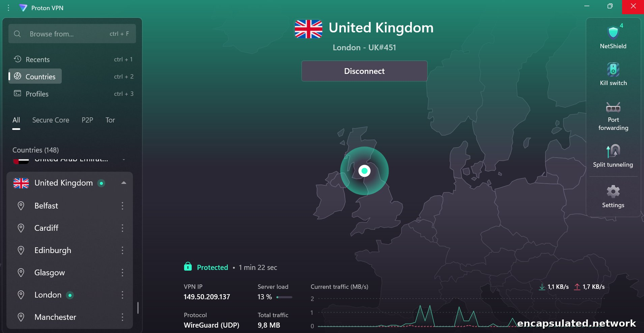Viewport: 644px width, 333px height.
Task: Open the Port forwarding router icon
Action: click(x=613, y=107)
